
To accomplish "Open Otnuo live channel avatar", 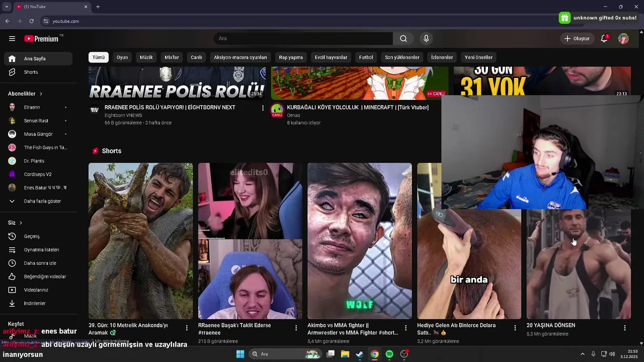I will pyautogui.click(x=277, y=110).
